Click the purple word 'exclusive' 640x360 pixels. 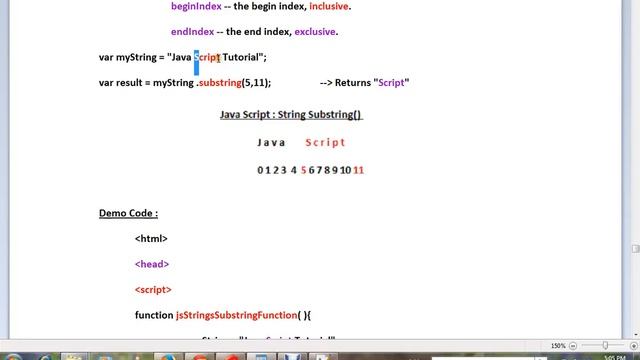pos(315,32)
